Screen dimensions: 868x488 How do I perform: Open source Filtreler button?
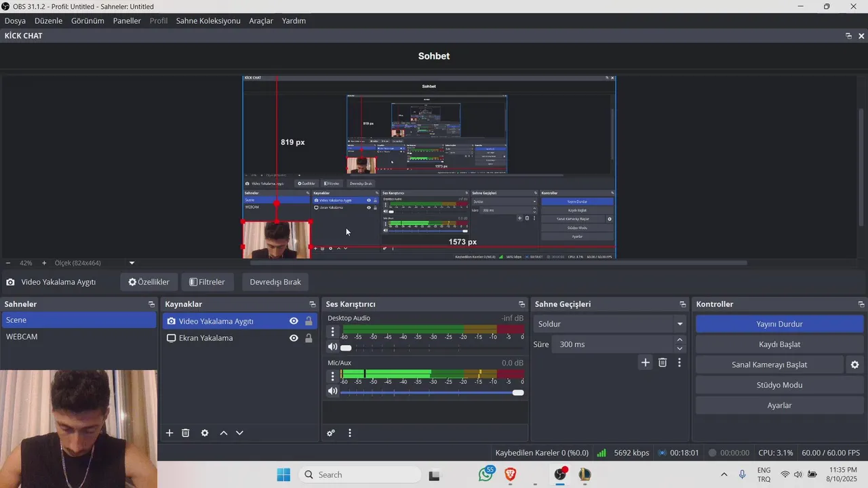pyautogui.click(x=207, y=282)
